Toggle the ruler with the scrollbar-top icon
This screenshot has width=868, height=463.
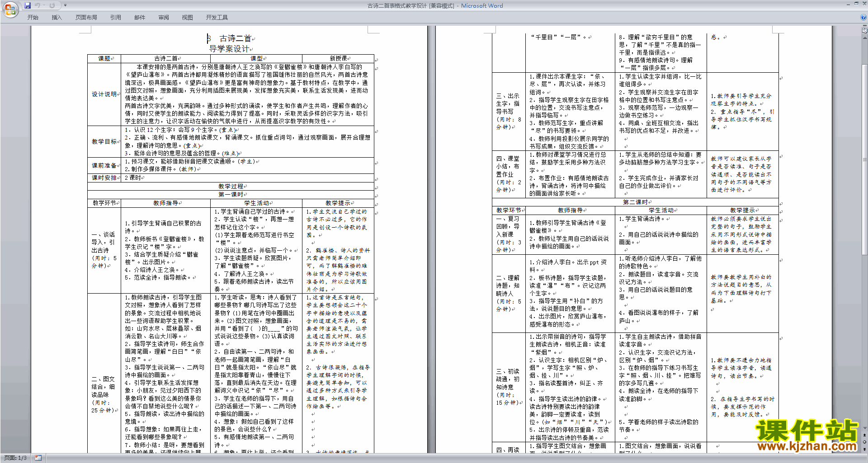(865, 31)
